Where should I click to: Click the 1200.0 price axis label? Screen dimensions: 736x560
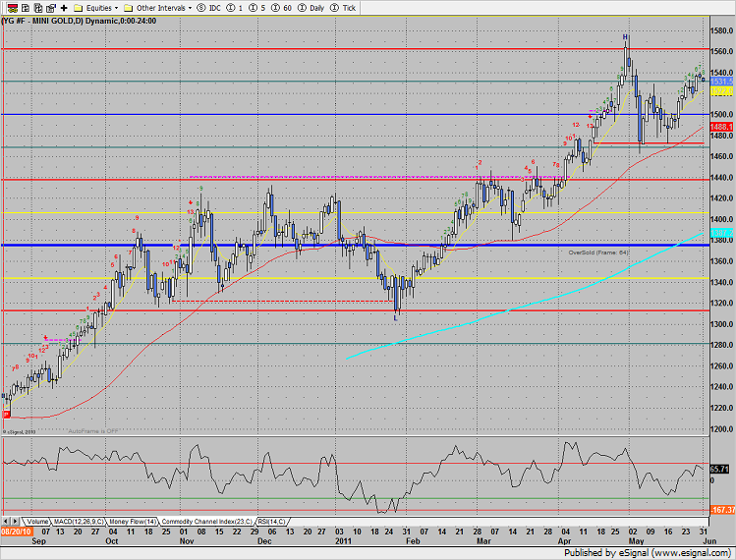(x=721, y=429)
